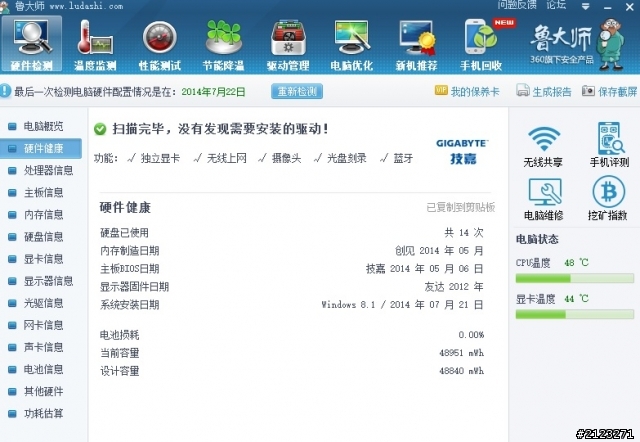640x442 pixels.
Task: Open the 手机回收 phone recycling icon
Action: click(481, 45)
